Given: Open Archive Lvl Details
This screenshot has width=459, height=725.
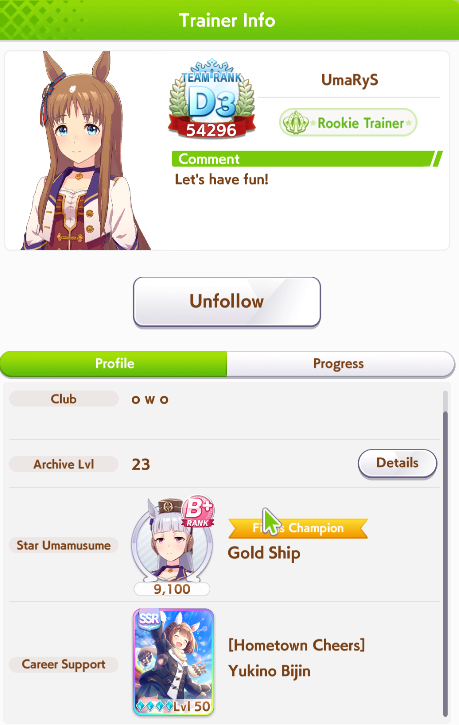Looking at the screenshot, I should pyautogui.click(x=397, y=463).
